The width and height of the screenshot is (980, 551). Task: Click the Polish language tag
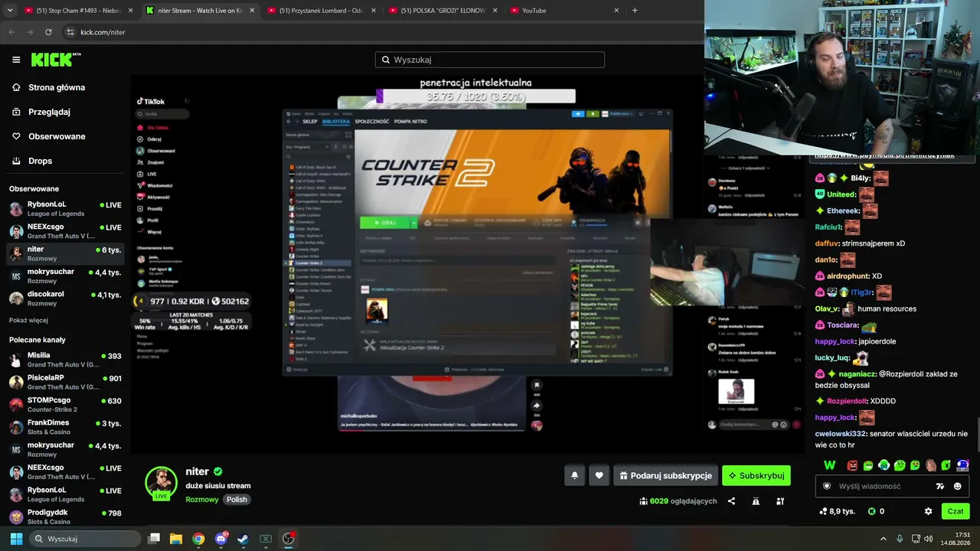pos(237,500)
